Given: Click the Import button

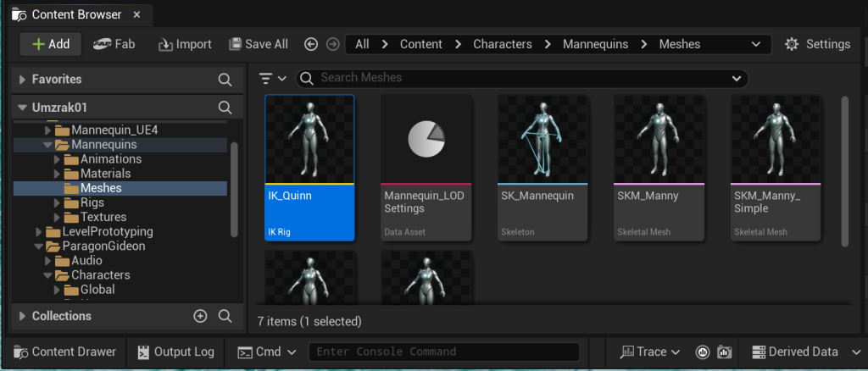Looking at the screenshot, I should pyautogui.click(x=185, y=44).
